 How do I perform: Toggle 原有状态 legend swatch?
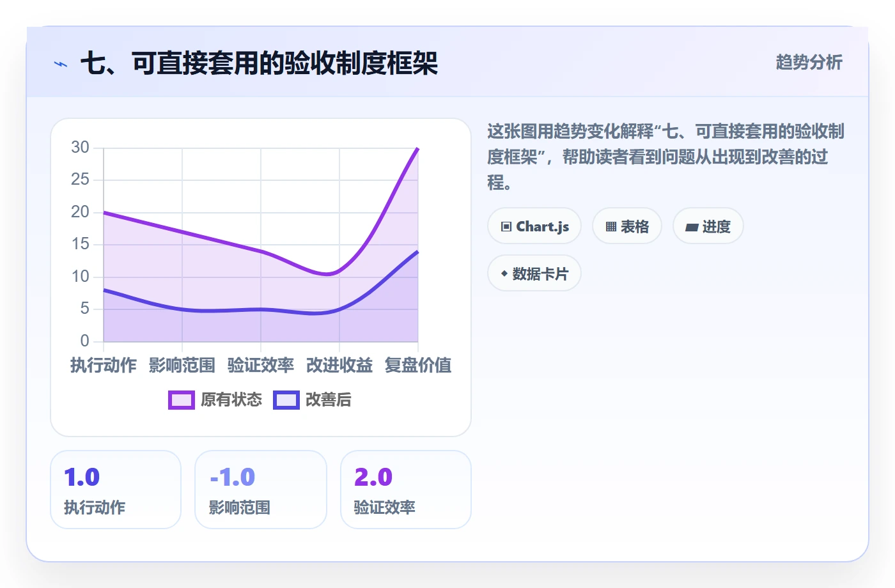pyautogui.click(x=182, y=400)
